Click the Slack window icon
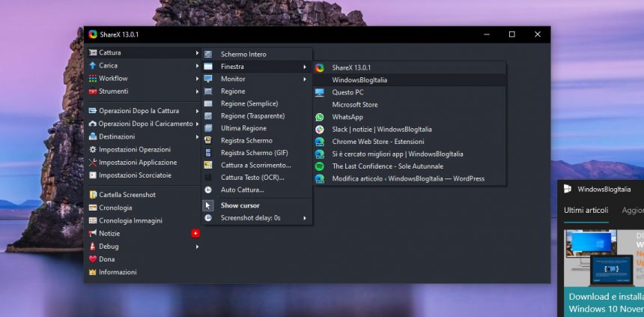This screenshot has height=317, width=644. (320, 130)
